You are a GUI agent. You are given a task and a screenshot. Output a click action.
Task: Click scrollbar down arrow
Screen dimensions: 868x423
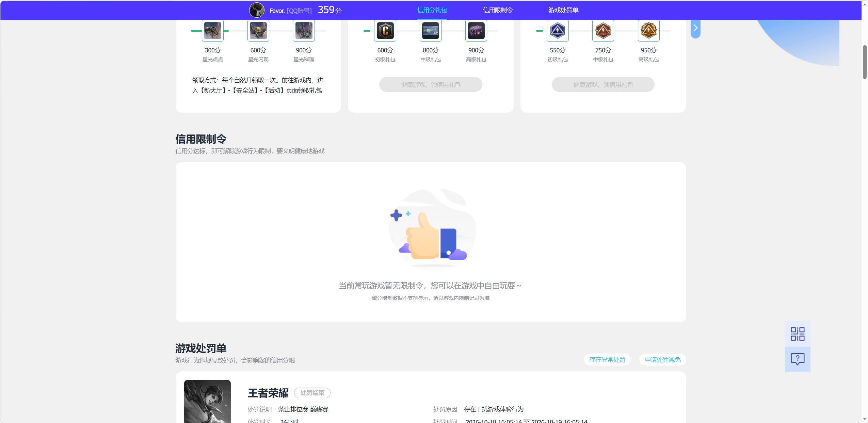865,419
